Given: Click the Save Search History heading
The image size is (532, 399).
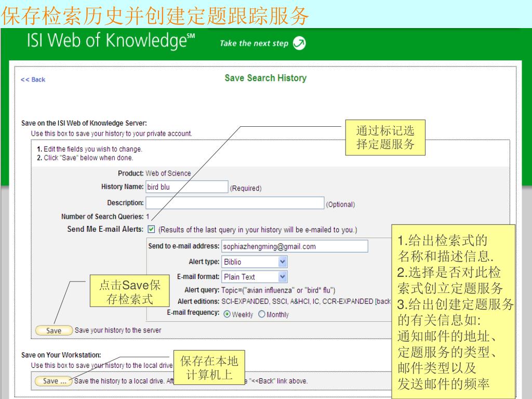Looking at the screenshot, I should (x=265, y=78).
